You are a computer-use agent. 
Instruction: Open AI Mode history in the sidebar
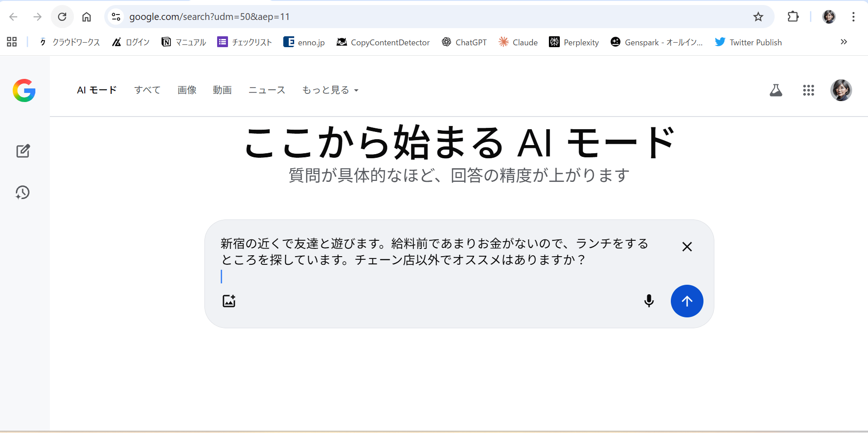pos(23,193)
